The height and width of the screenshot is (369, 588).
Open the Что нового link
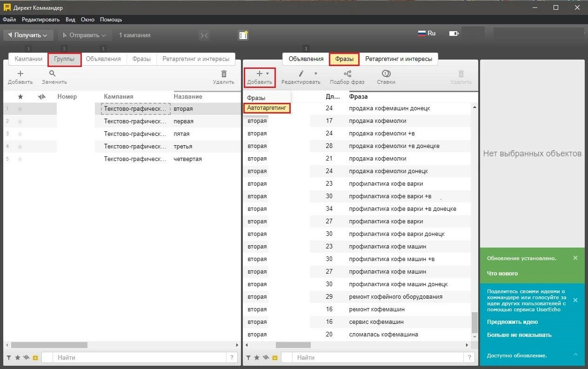pos(502,274)
